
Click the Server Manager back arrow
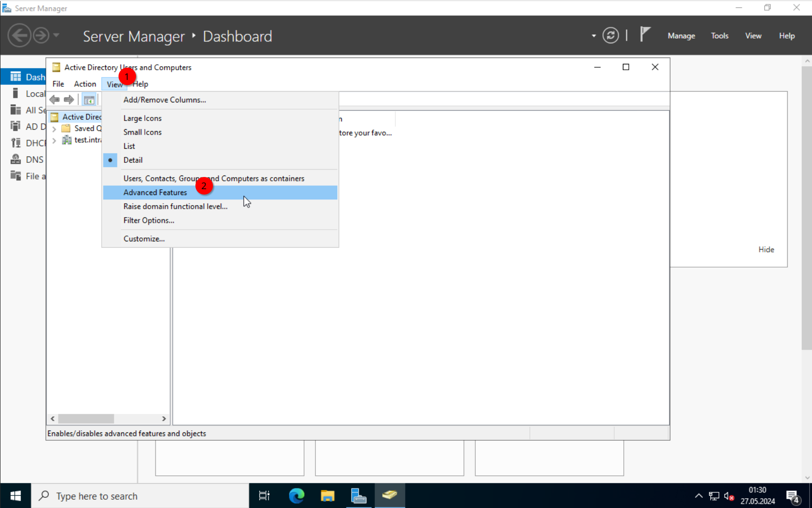coord(19,36)
